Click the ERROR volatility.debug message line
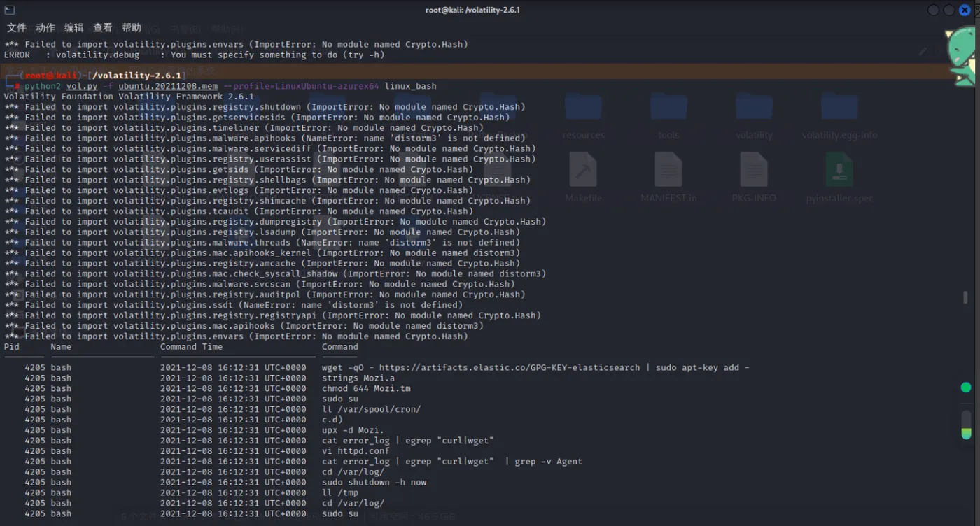This screenshot has height=526, width=980. (195, 55)
